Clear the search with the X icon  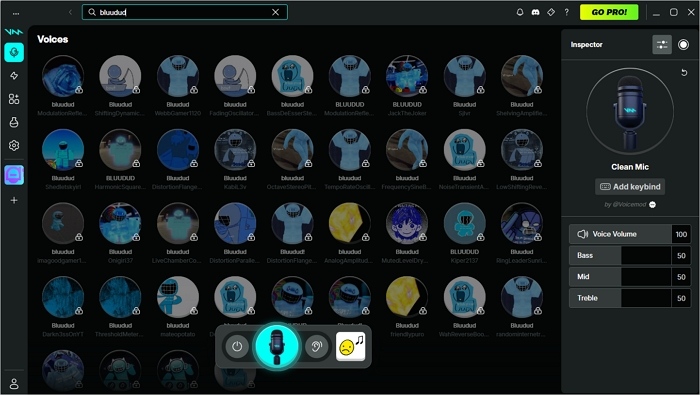point(275,12)
